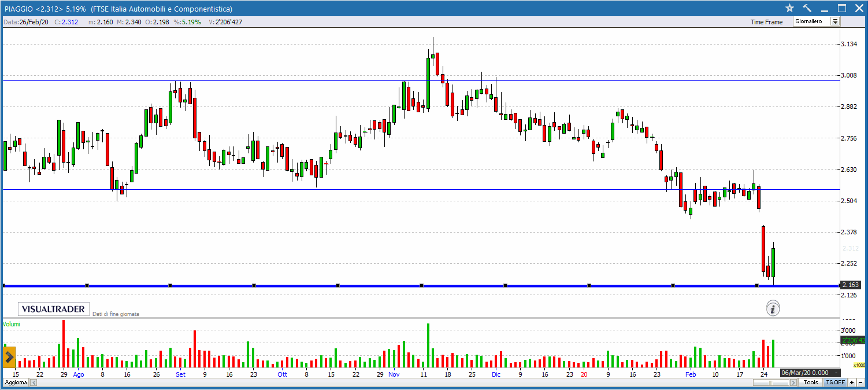
Task: Click the Feb month label on the time axis
Action: pyautogui.click(x=691, y=374)
